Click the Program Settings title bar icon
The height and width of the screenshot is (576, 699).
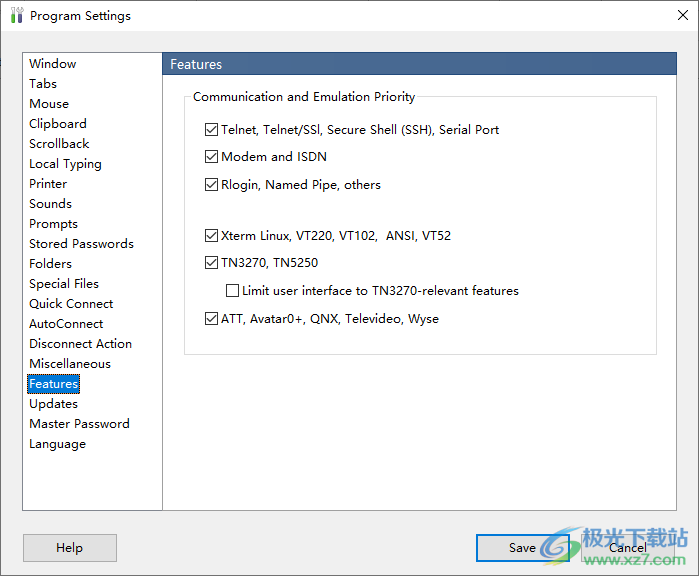click(x=16, y=16)
